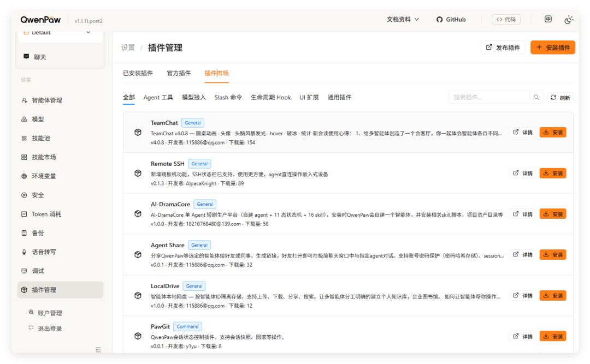Switch to 官方插件 tab
Screen dimensions: 590x364
(x=179, y=73)
